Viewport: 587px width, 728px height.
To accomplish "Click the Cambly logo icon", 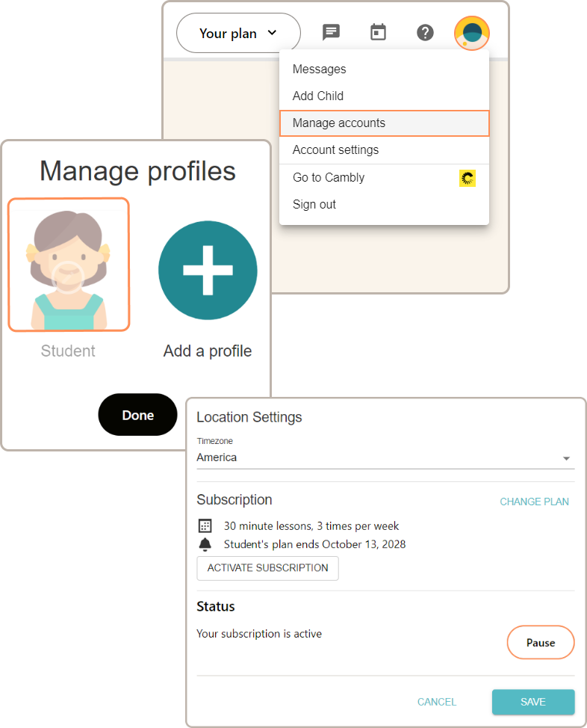I will (x=468, y=178).
